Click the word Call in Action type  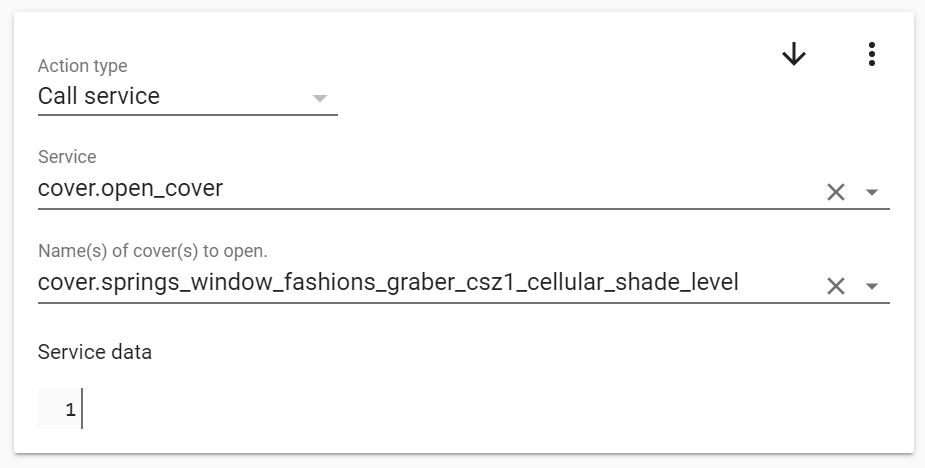click(x=58, y=96)
